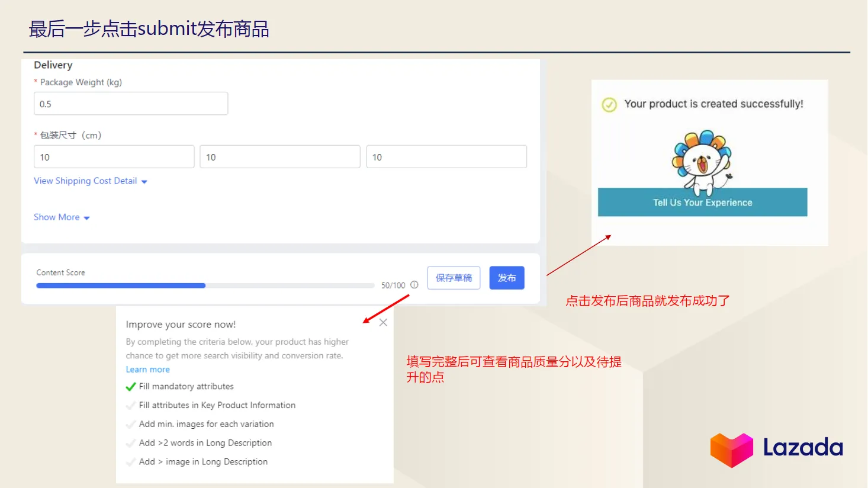Select the Package Weight input field

click(131, 103)
